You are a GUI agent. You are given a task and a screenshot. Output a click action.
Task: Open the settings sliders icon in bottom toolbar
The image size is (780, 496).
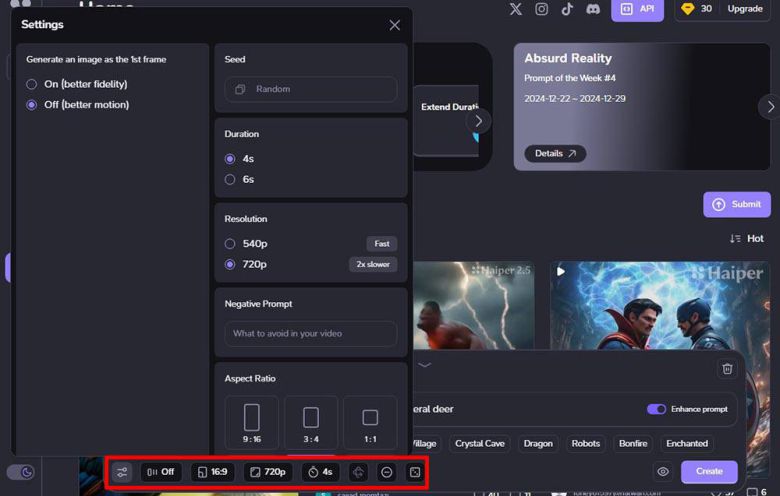tap(122, 472)
